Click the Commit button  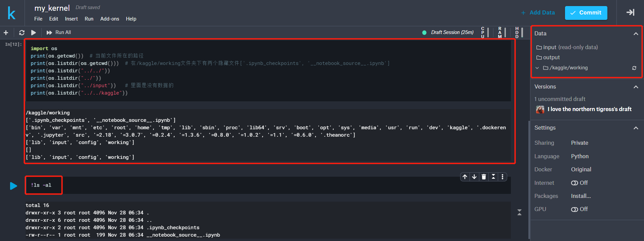tap(586, 13)
